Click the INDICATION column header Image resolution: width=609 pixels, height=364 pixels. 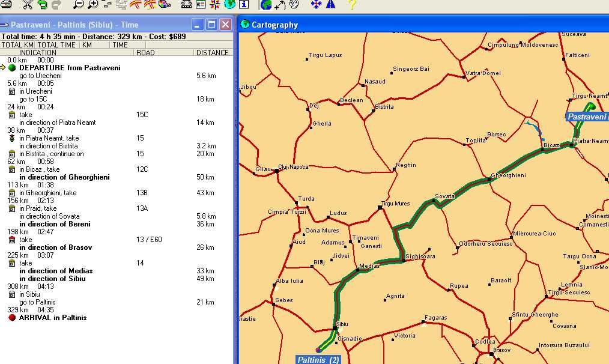coord(38,52)
